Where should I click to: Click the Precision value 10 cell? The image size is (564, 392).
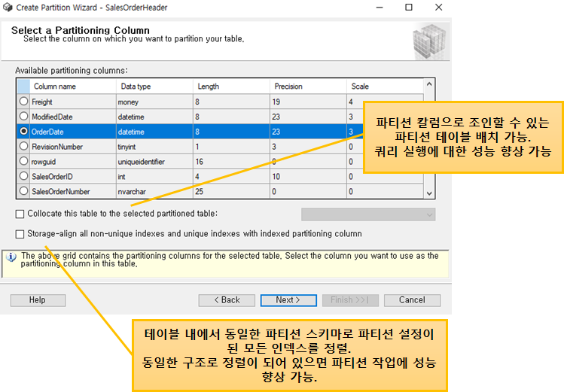[x=308, y=176]
